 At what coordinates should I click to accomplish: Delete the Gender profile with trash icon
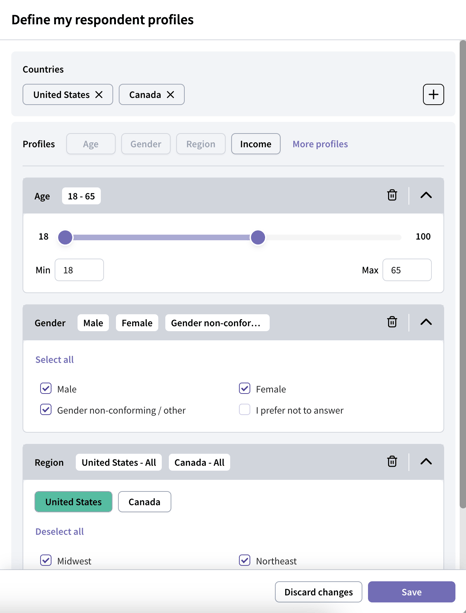click(392, 322)
